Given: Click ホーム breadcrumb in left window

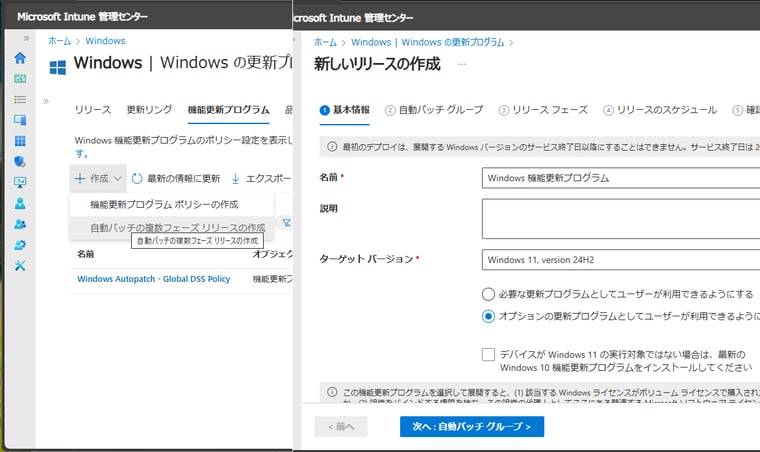Looking at the screenshot, I should point(59,41).
